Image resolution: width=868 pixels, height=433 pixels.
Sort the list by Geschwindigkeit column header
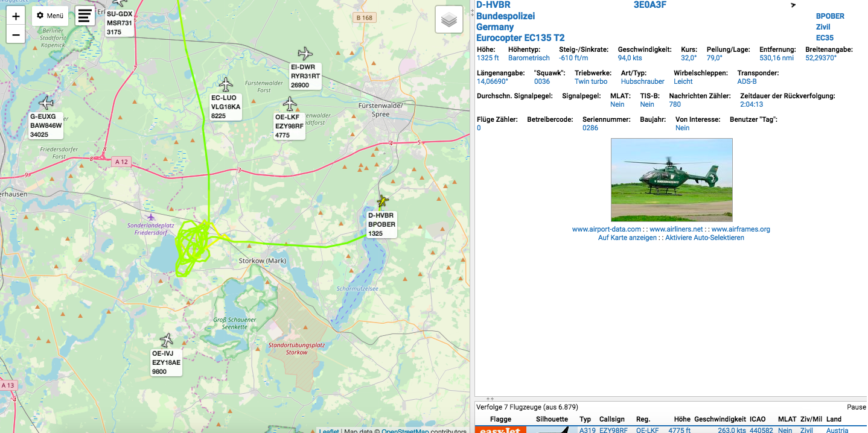click(720, 419)
